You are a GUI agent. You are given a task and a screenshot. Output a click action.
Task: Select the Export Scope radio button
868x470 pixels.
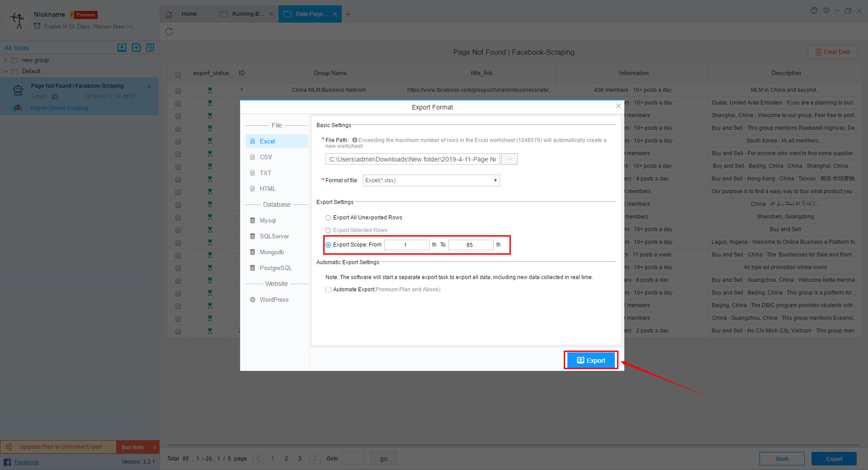(328, 245)
